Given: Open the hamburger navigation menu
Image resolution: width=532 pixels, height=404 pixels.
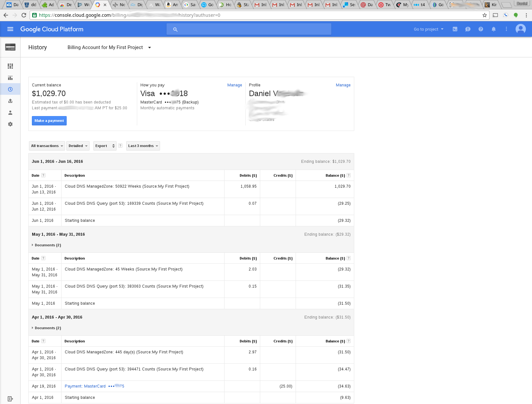Looking at the screenshot, I should coord(10,29).
